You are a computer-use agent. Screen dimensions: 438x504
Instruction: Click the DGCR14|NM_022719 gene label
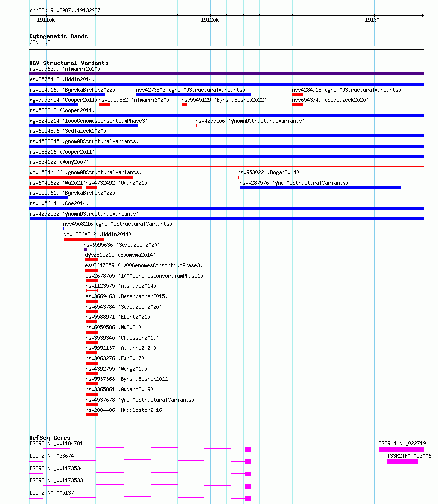point(402,443)
